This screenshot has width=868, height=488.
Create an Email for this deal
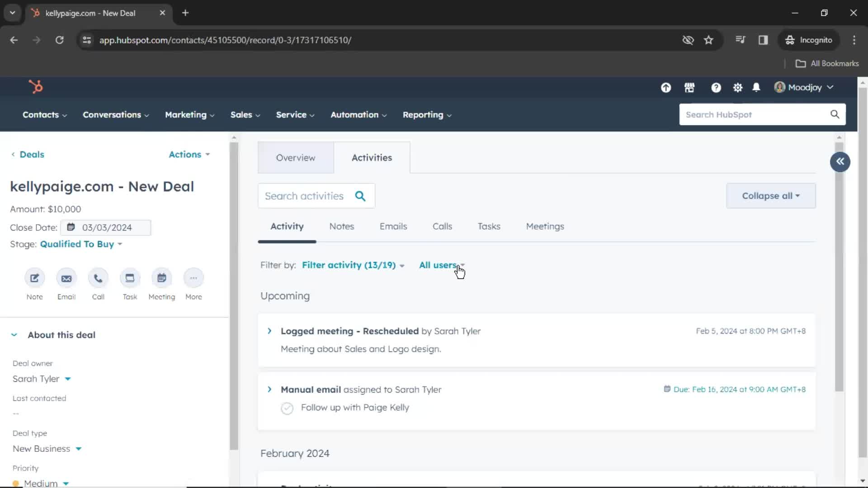pyautogui.click(x=66, y=278)
